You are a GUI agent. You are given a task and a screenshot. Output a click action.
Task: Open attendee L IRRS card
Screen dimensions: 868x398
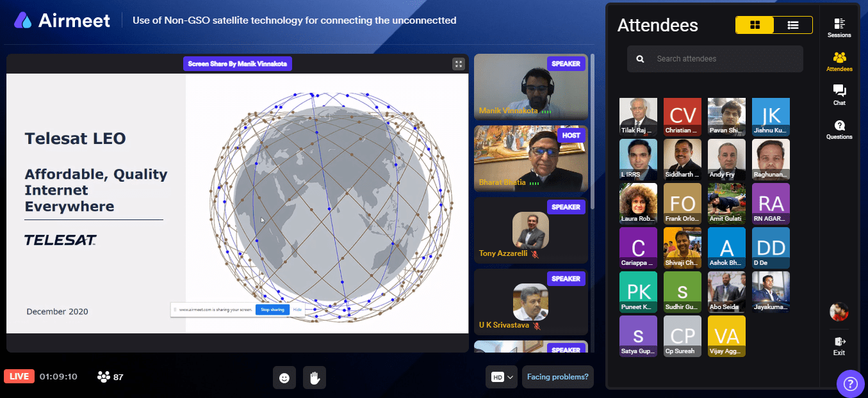[x=638, y=160]
